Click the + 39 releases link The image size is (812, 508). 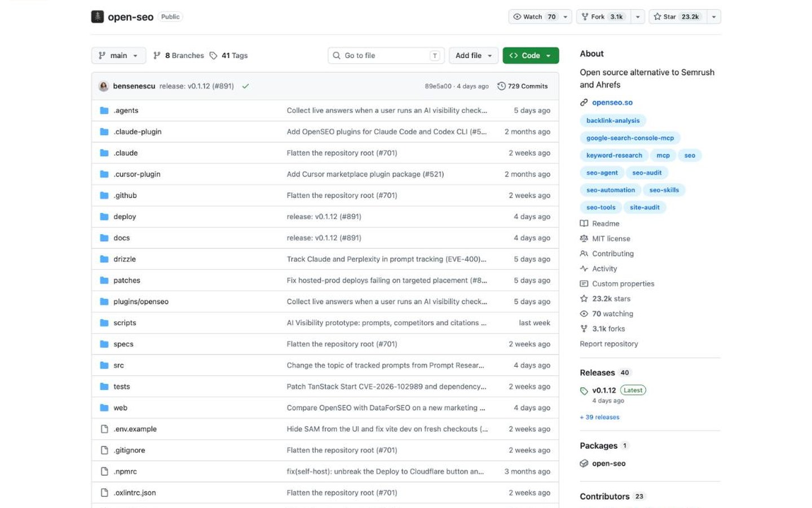pos(599,417)
